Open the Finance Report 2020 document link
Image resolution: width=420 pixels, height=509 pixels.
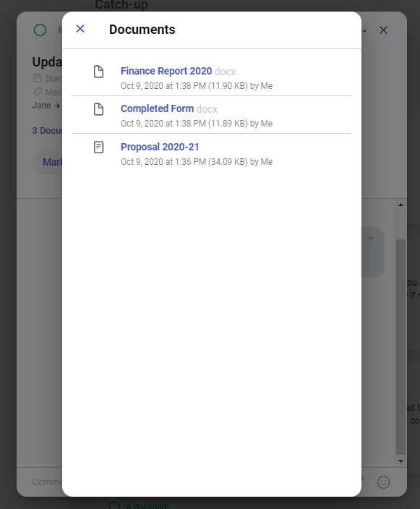coord(166,71)
